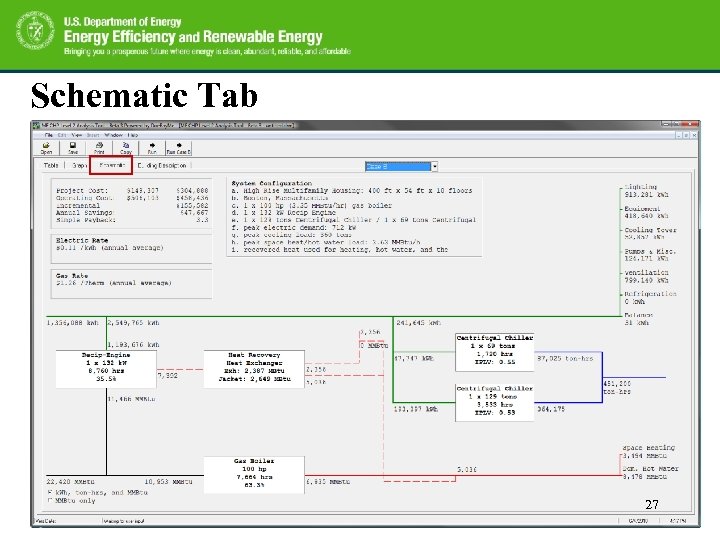
Task: Click the 'Gas Rate' label
Action: pos(72,276)
